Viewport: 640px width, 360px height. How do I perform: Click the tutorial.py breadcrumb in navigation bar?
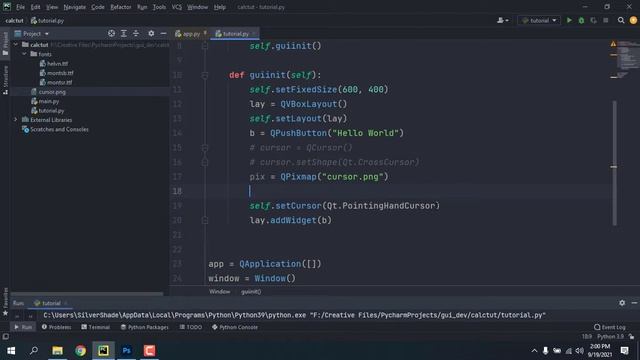(47, 20)
